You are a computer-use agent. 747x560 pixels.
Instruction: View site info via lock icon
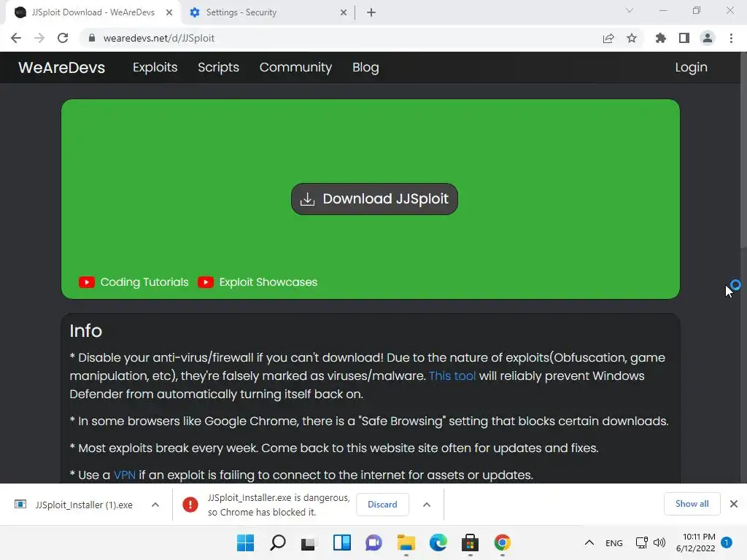pos(92,38)
